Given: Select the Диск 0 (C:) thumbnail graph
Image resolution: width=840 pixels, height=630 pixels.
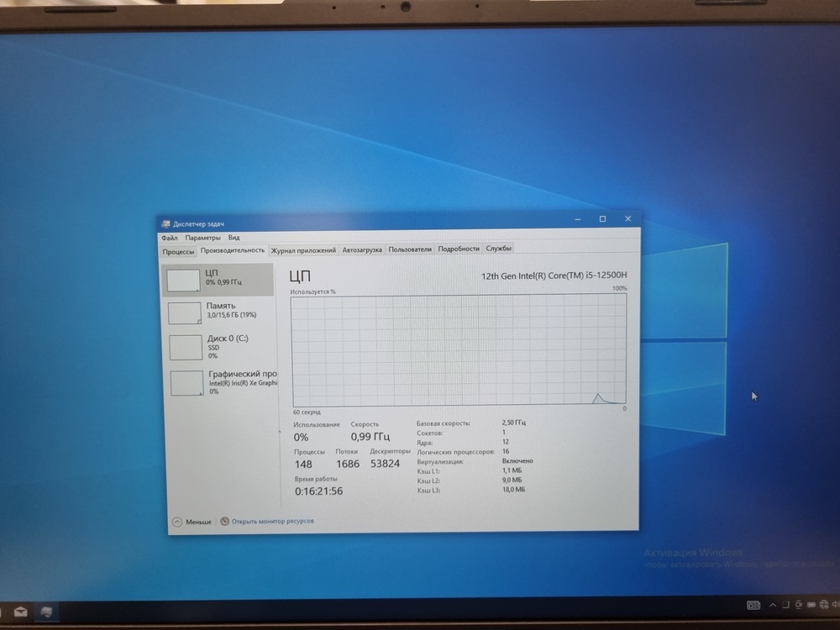Looking at the screenshot, I should [186, 349].
